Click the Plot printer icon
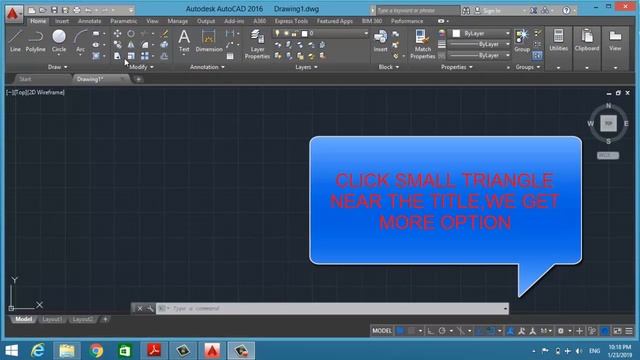The width and height of the screenshot is (640, 360). pos(77,10)
